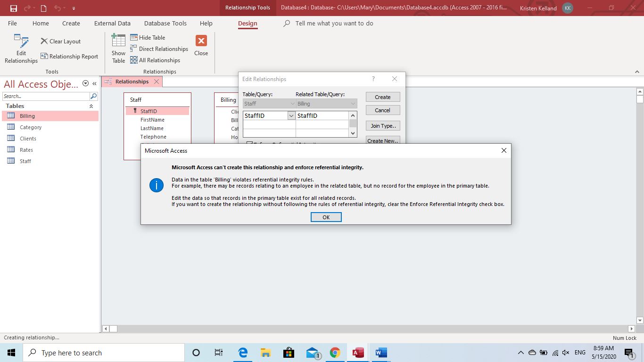Click the Join Type button
644x362 pixels.
(x=383, y=126)
